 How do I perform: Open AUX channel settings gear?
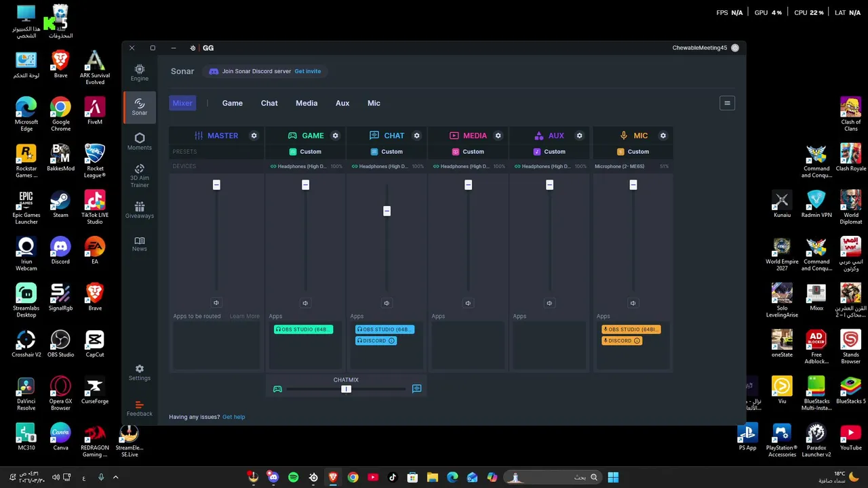579,136
